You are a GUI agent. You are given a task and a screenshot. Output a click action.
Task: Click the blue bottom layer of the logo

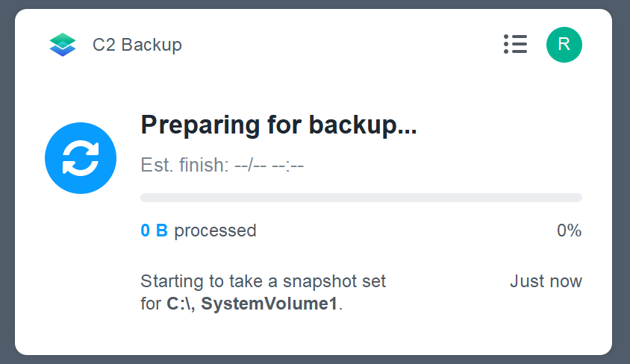(x=63, y=51)
